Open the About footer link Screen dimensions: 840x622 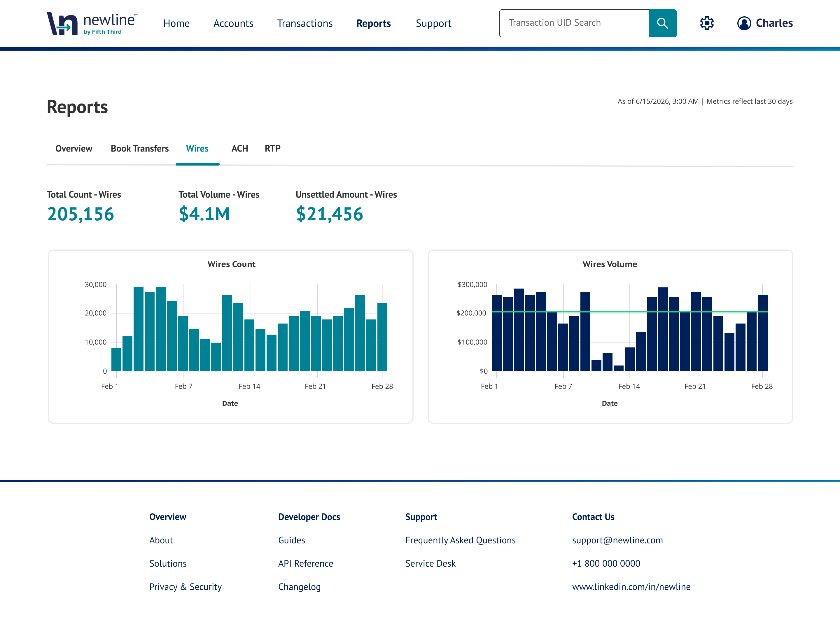[x=161, y=540]
